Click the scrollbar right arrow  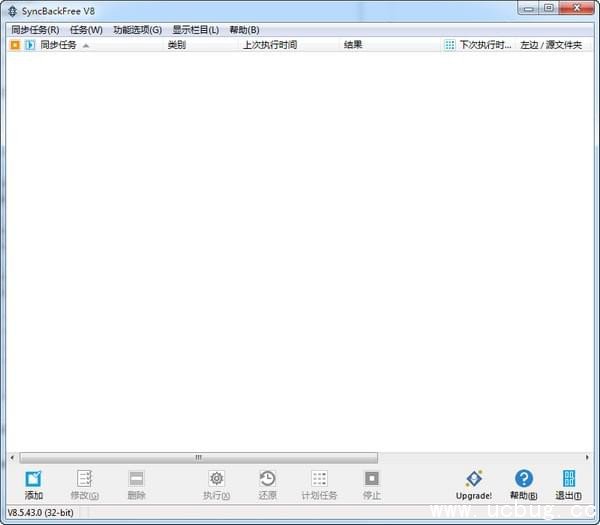(587, 457)
